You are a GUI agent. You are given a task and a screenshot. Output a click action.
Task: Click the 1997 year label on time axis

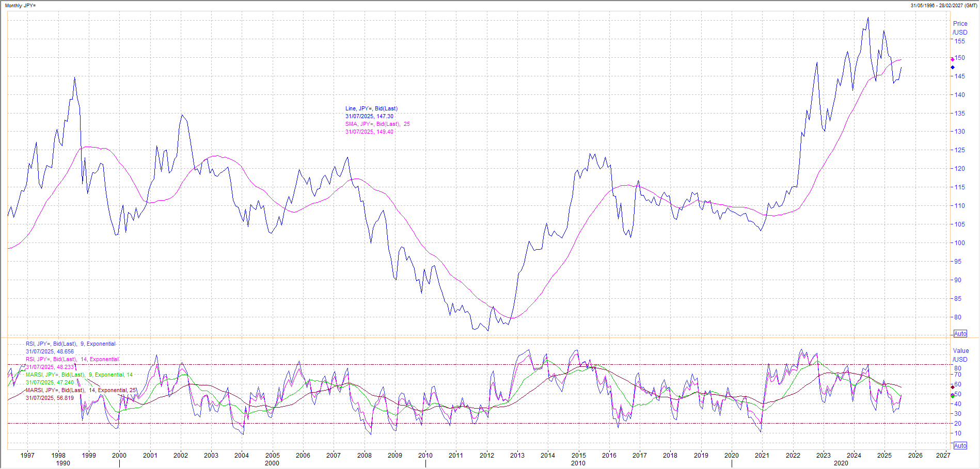pyautogui.click(x=27, y=456)
